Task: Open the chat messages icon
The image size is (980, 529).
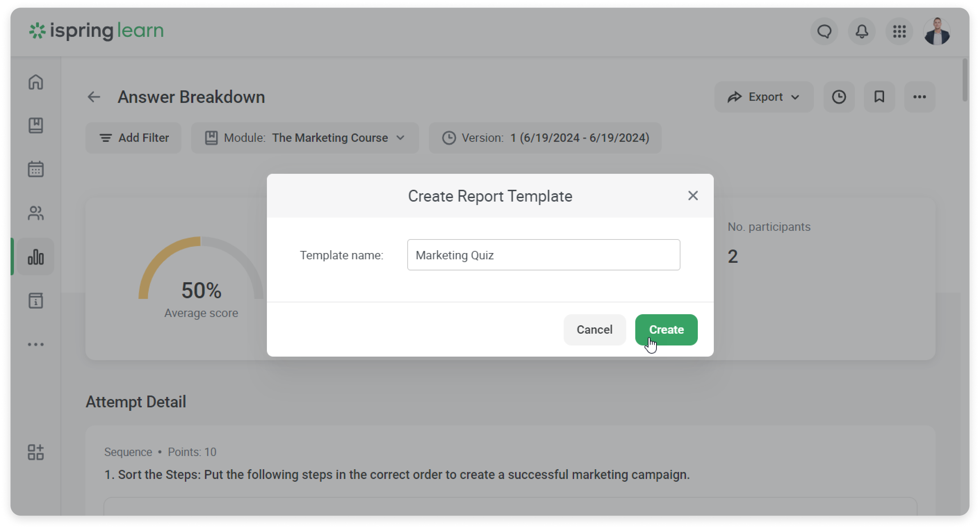Action: [824, 31]
